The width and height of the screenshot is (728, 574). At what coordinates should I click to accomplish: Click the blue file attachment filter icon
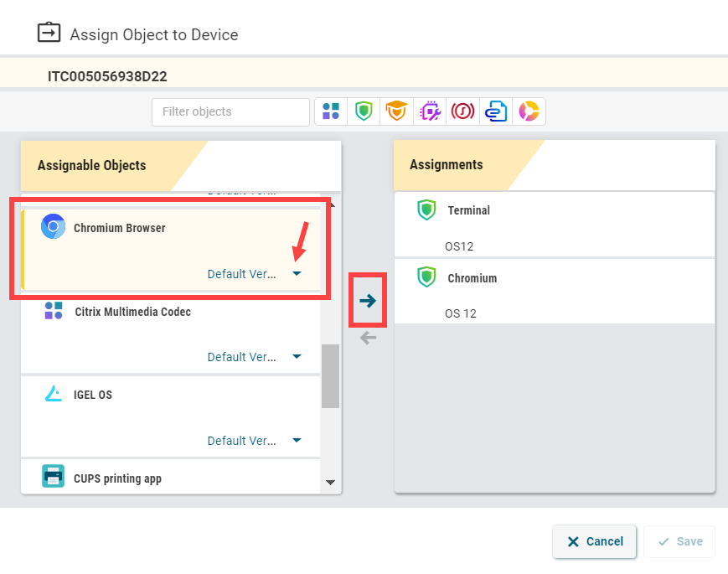click(496, 111)
